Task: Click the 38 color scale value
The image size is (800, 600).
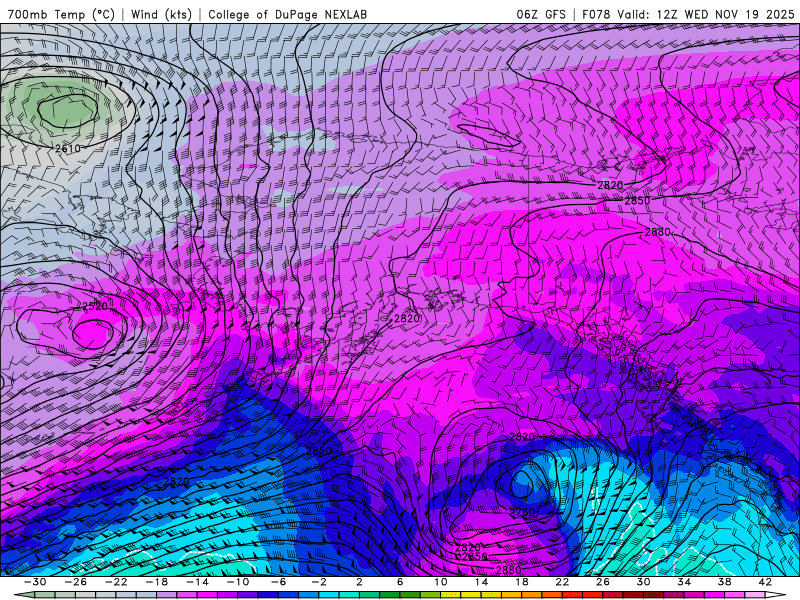Action: 724,582
